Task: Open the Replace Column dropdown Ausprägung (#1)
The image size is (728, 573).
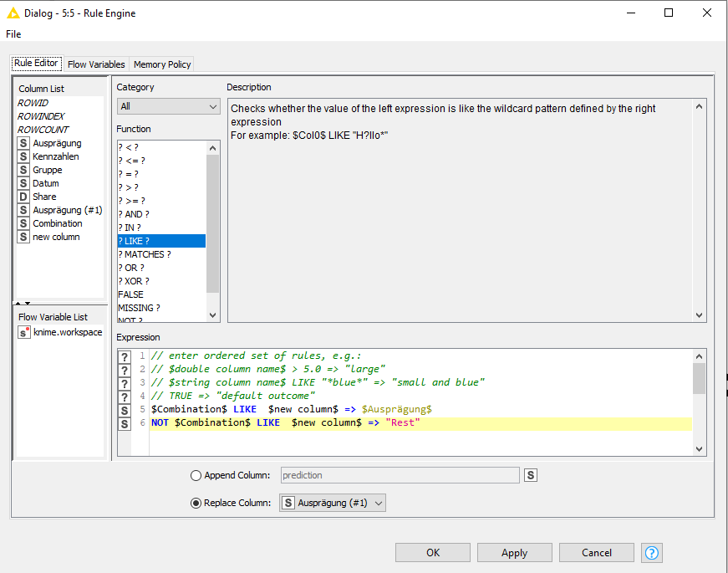Action: tap(333, 503)
